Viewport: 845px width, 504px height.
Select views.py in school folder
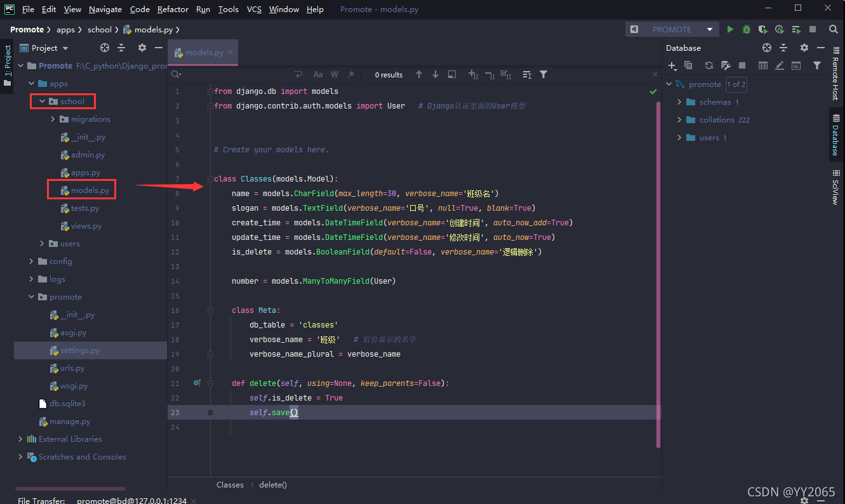point(86,225)
